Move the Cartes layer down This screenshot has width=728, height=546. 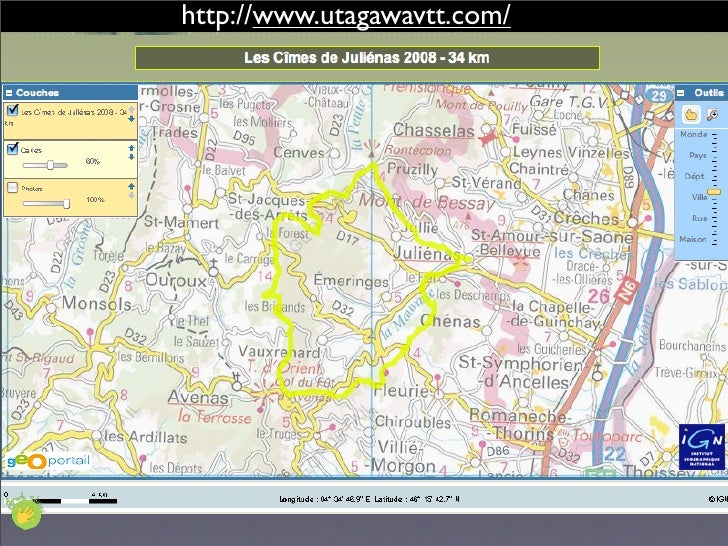[x=131, y=157]
